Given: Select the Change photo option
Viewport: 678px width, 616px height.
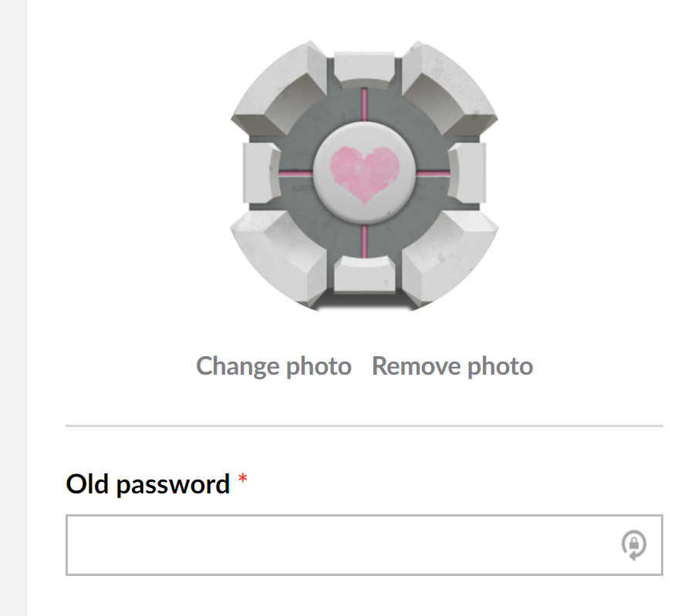Looking at the screenshot, I should 274,365.
